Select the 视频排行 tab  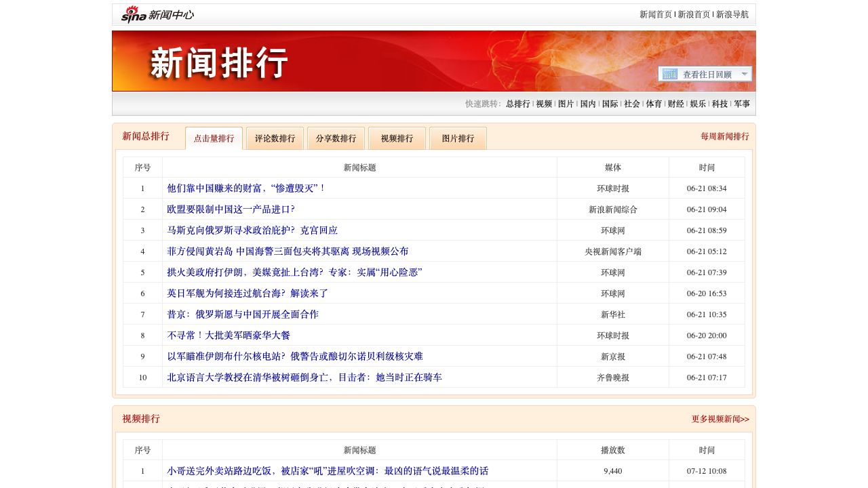coord(397,138)
